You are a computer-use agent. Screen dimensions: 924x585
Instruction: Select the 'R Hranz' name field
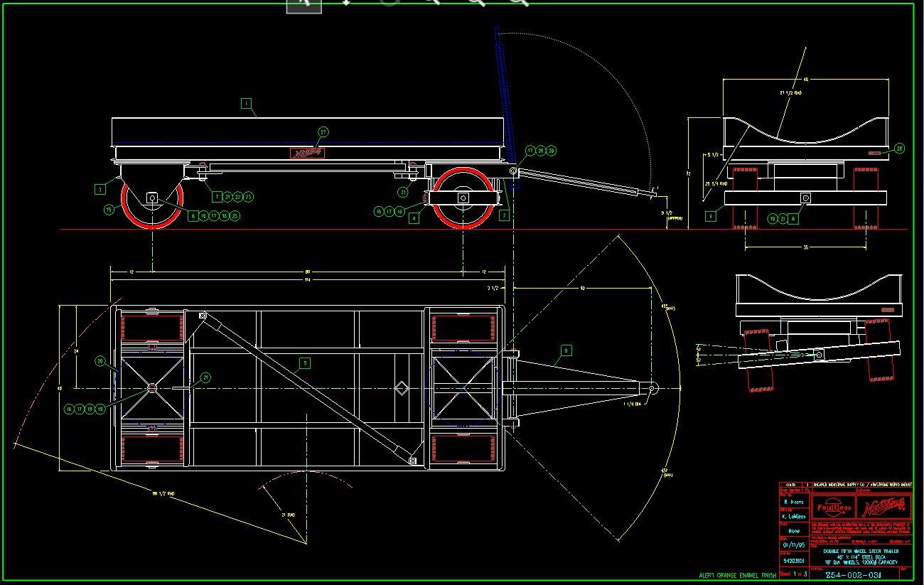[794, 502]
